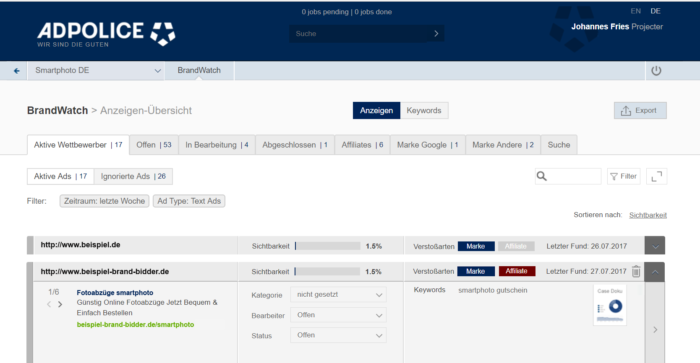700x363 pixels.
Task: Click the smartphoto gutschein keyword
Action: pyautogui.click(x=492, y=290)
